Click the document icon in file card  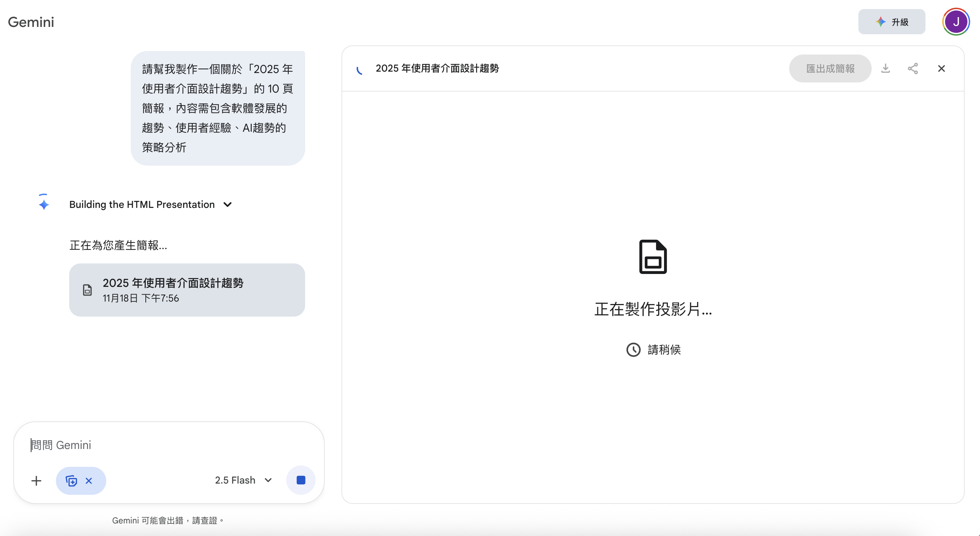point(87,290)
